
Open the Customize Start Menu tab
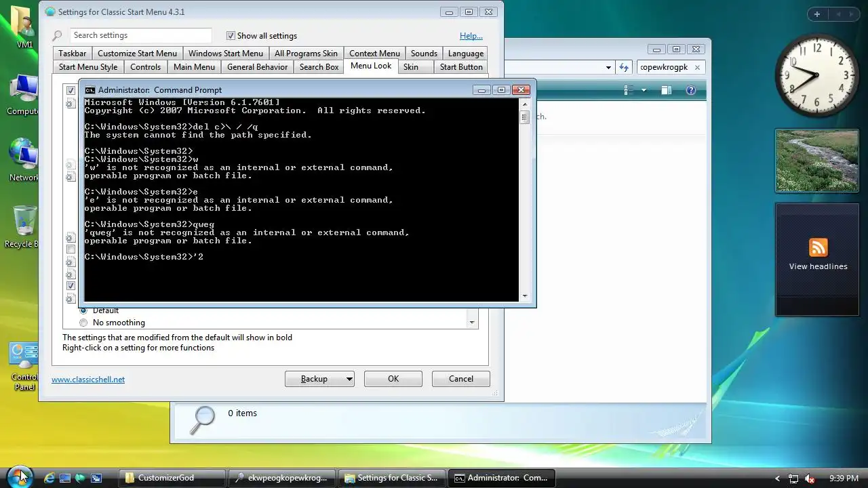point(137,54)
